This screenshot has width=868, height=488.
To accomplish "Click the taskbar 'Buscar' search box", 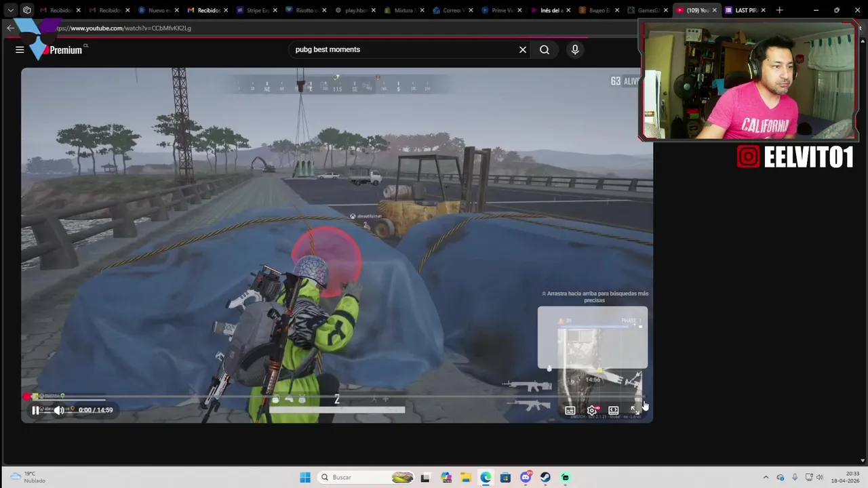I will click(x=366, y=477).
